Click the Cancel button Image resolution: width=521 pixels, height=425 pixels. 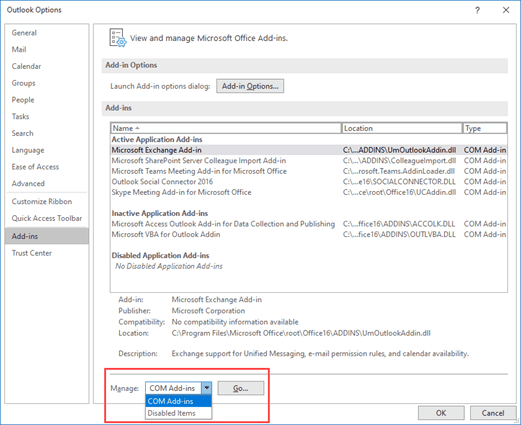pos(493,413)
